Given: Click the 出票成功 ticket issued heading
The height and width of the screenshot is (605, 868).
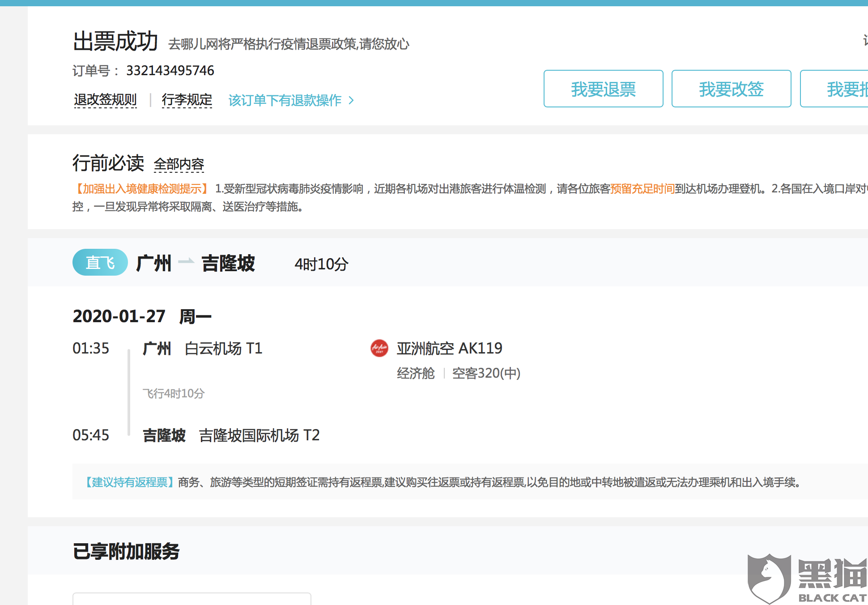Looking at the screenshot, I should (115, 42).
